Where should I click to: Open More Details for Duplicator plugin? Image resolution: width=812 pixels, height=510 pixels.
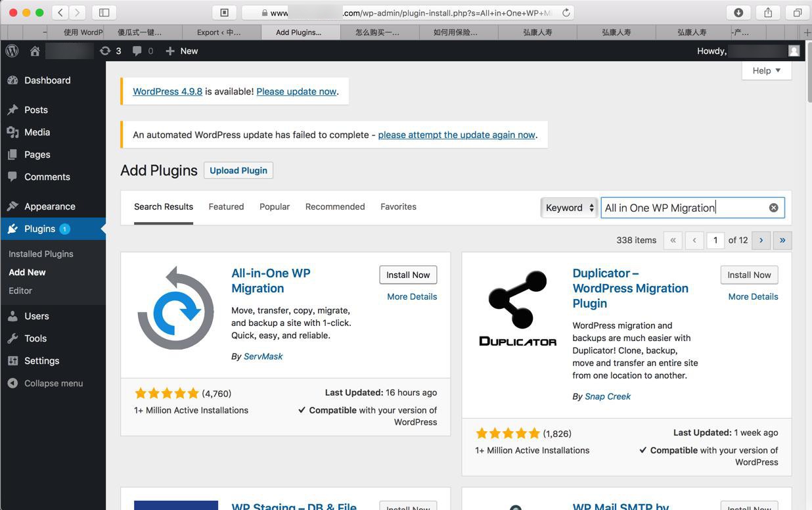pos(753,296)
